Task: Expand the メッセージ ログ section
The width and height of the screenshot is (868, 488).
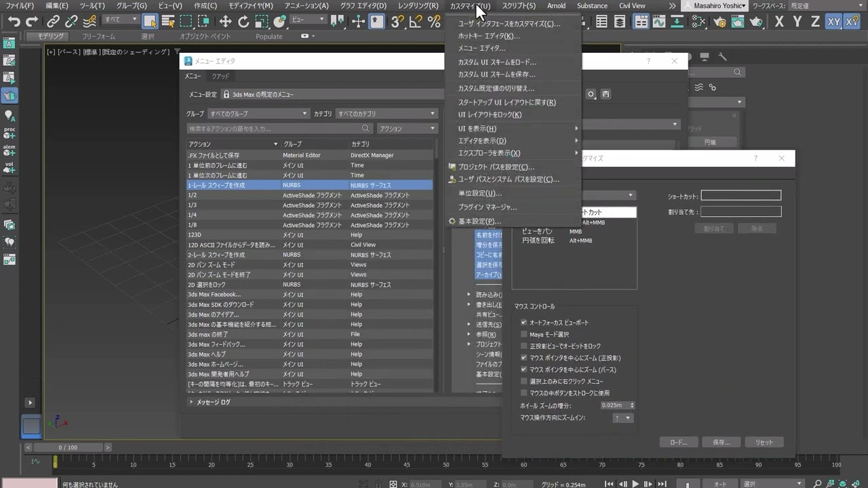Action: point(191,402)
